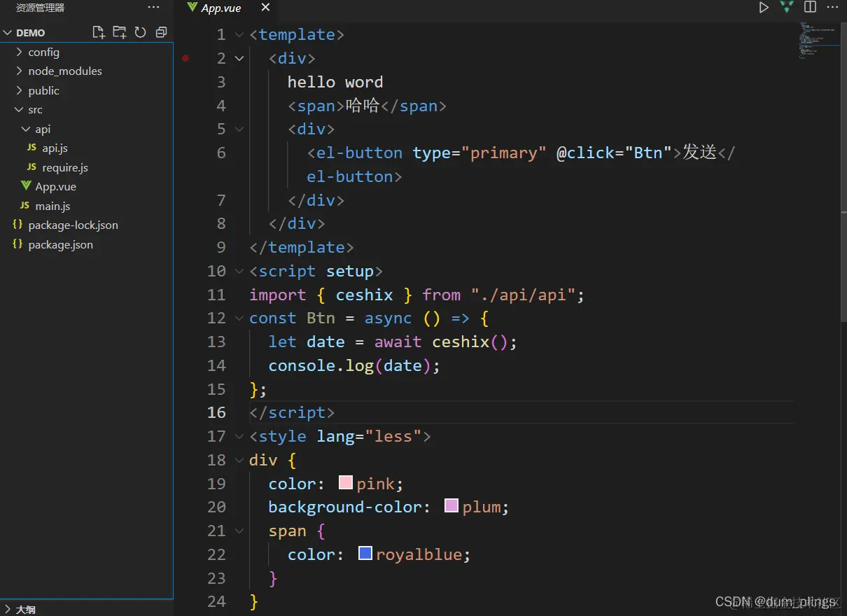Run the code with the play icon
Screen dimensions: 847x616
764,8
